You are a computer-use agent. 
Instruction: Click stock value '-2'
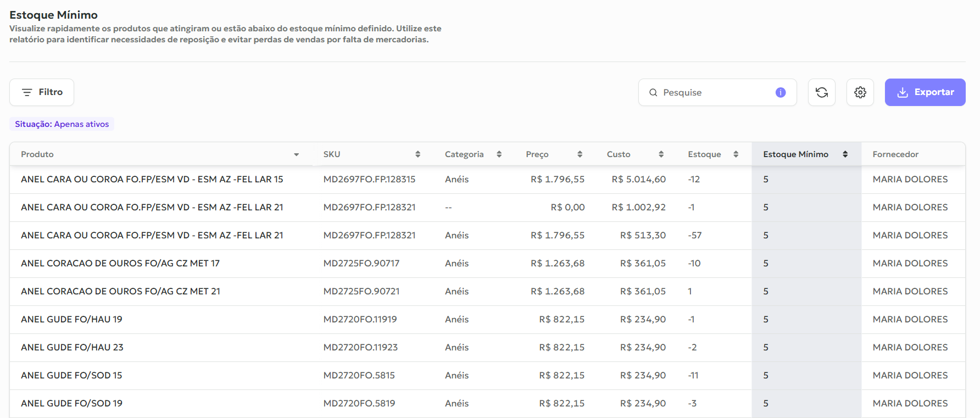pyautogui.click(x=692, y=347)
